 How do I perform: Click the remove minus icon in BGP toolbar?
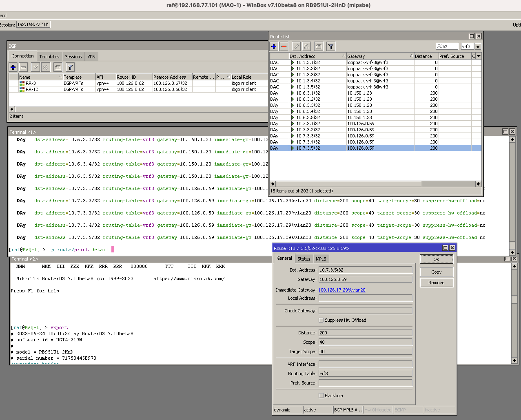coord(23,67)
